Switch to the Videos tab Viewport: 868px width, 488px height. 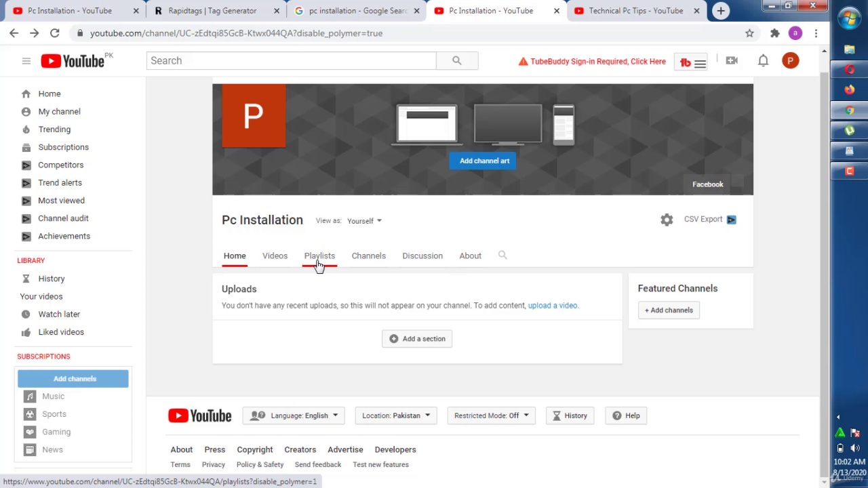click(275, 256)
